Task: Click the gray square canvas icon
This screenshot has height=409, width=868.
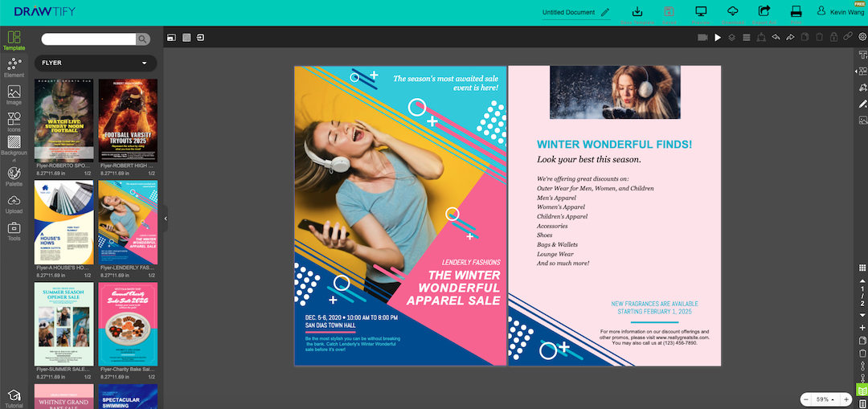Action: (186, 38)
